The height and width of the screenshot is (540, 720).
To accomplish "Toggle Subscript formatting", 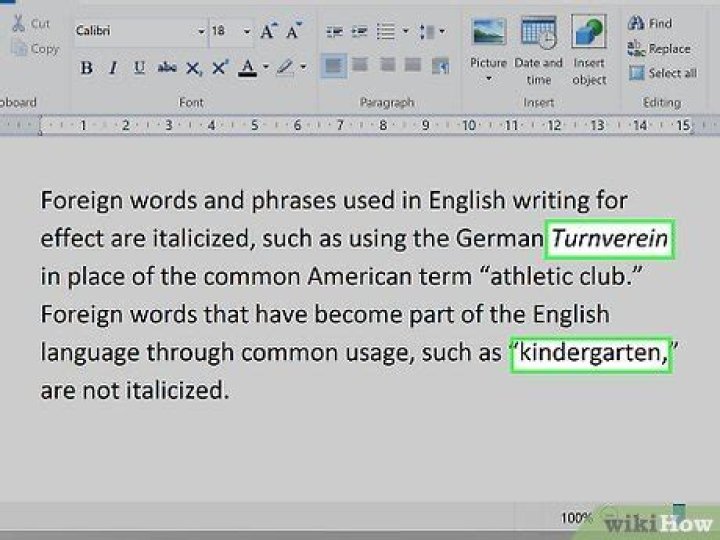I will click(193, 69).
